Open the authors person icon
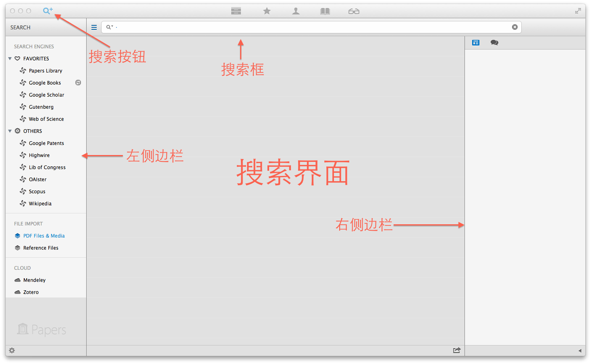Viewport: 591px width, 364px height. [296, 11]
